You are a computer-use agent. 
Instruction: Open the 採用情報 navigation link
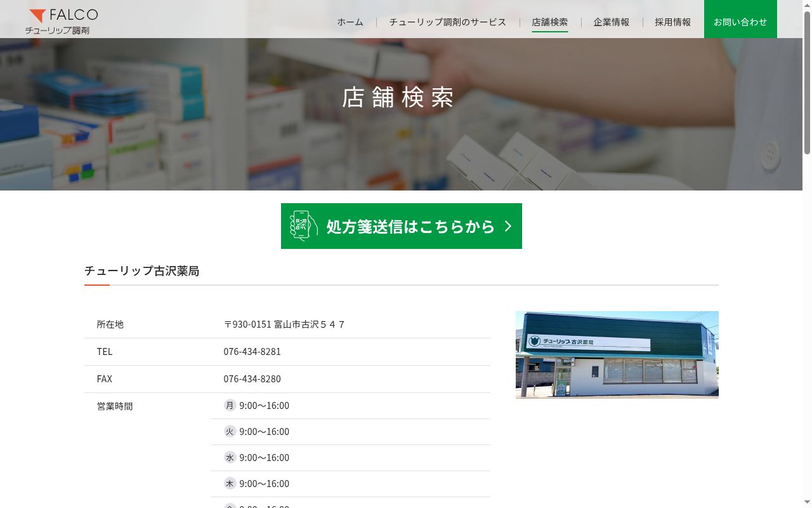click(x=673, y=22)
